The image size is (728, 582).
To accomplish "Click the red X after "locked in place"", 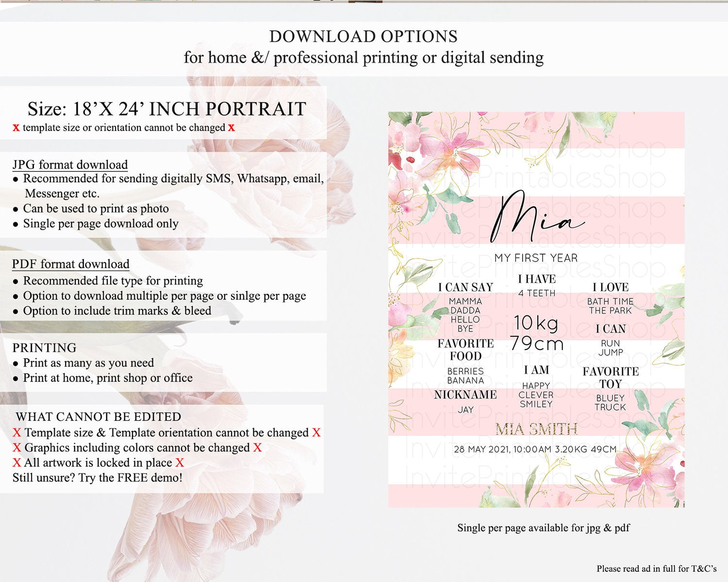I will [x=180, y=463].
